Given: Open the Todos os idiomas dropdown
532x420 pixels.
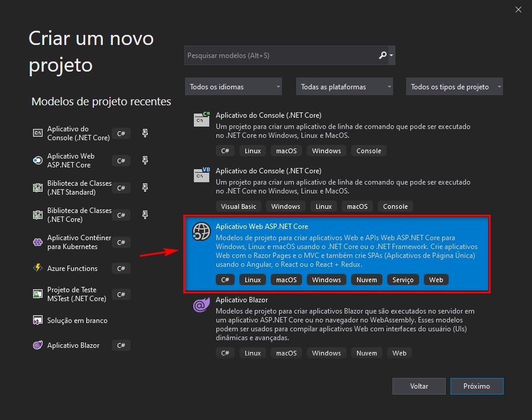Looking at the screenshot, I should click(233, 86).
